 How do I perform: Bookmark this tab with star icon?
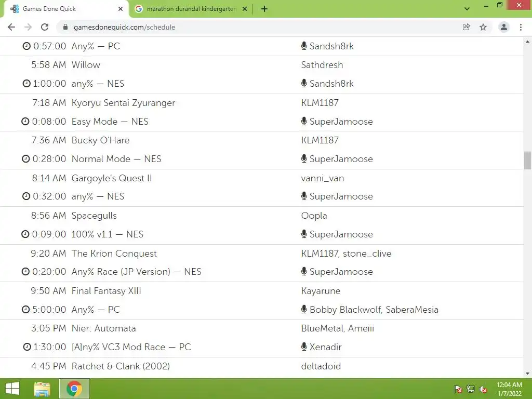pos(483,27)
